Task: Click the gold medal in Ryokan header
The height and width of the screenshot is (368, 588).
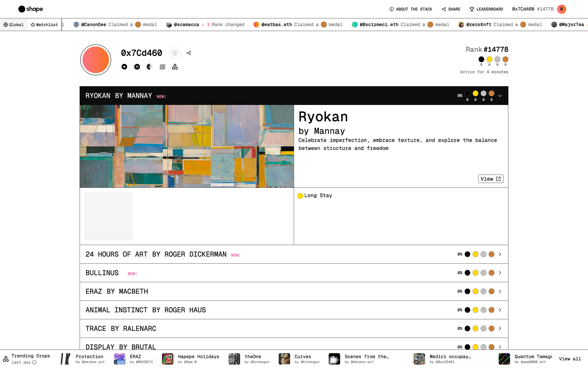Action: pos(475,93)
